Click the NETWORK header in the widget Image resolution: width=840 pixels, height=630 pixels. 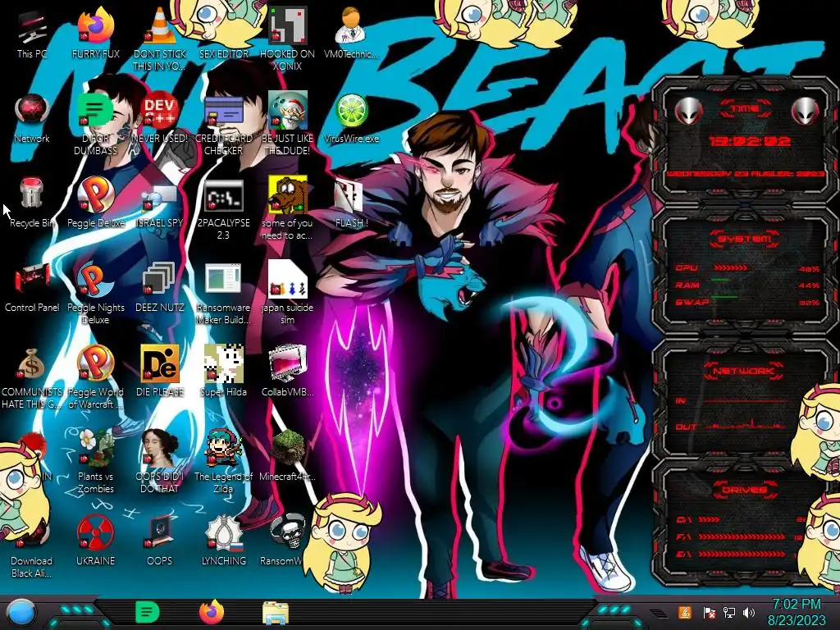745,371
